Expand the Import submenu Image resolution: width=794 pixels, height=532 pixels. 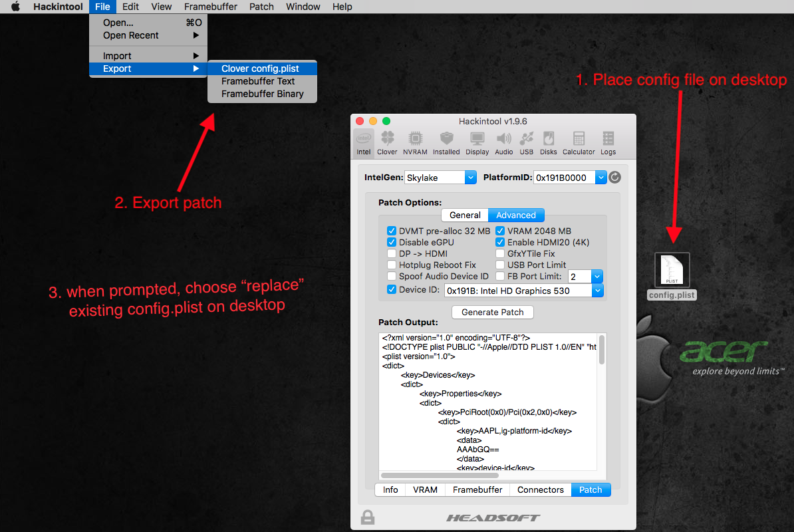point(148,56)
